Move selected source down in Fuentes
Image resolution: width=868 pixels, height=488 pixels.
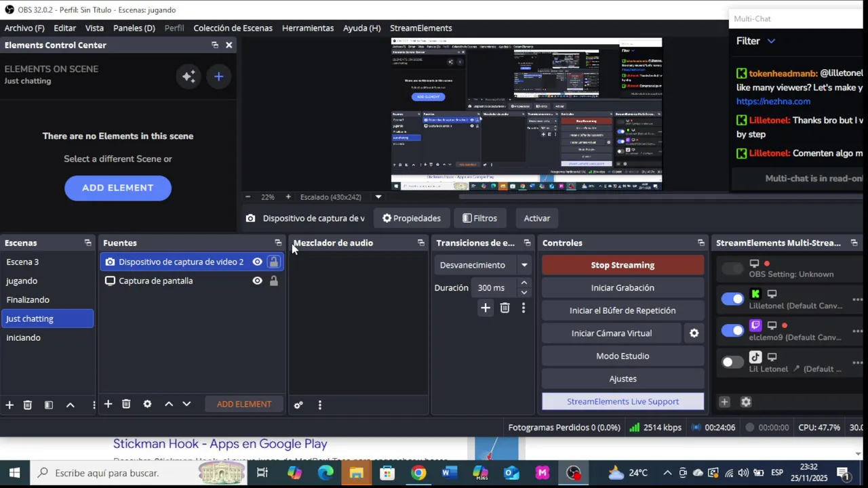[x=186, y=404]
